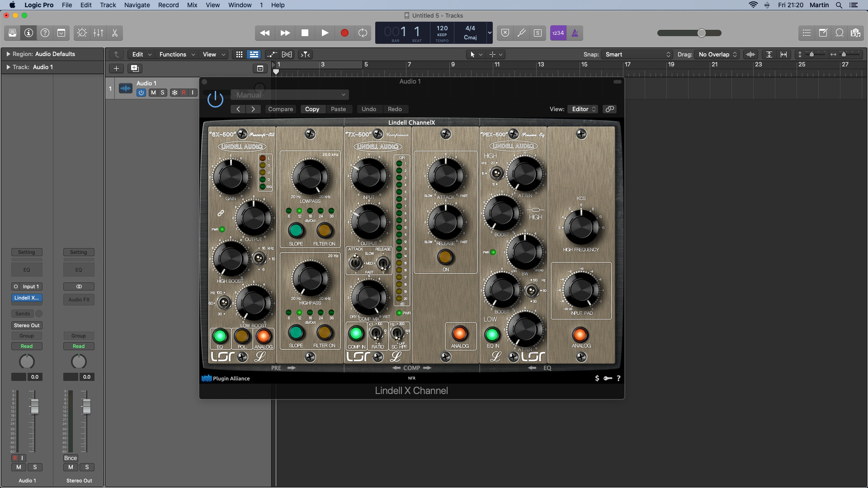The image size is (868, 488).
Task: Open the Snap Smart dropdown
Action: 637,55
